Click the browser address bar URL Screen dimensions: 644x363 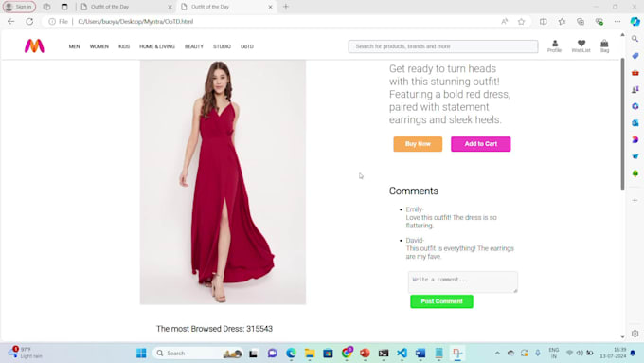tap(135, 22)
